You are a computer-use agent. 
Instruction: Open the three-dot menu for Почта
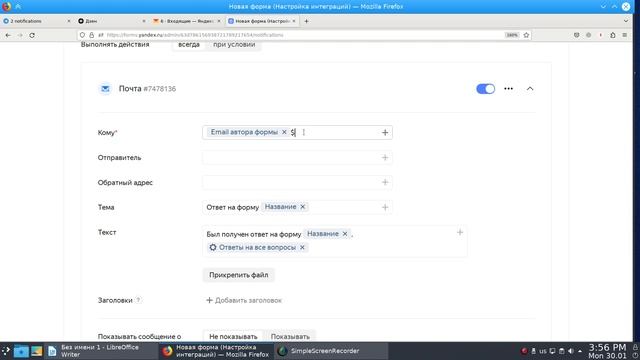508,89
